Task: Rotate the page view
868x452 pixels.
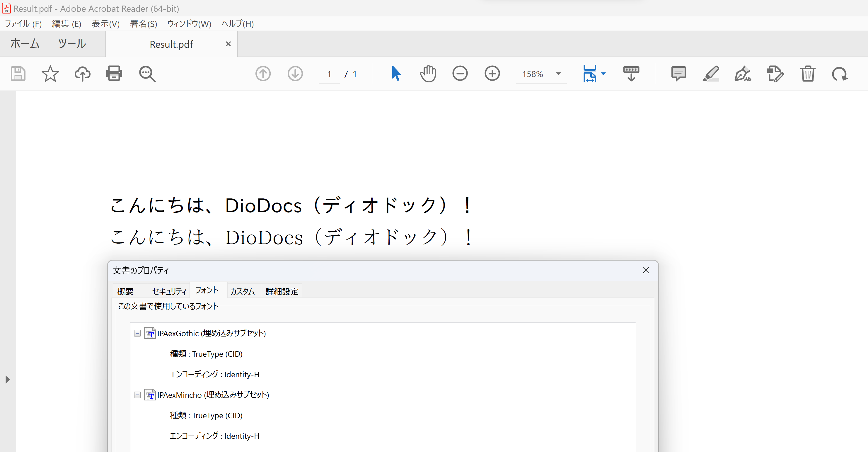Action: pos(840,74)
